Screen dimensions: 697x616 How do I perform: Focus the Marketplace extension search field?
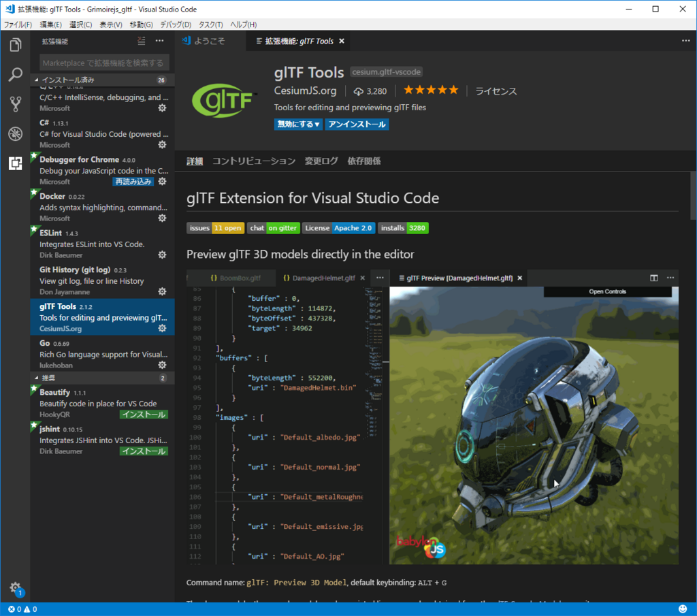(104, 63)
